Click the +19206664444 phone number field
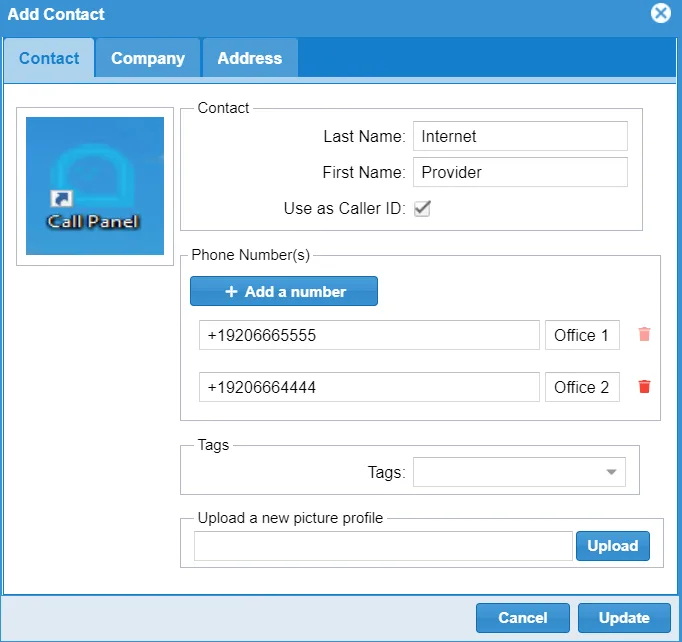Viewport: 682px width, 642px height. [x=369, y=387]
